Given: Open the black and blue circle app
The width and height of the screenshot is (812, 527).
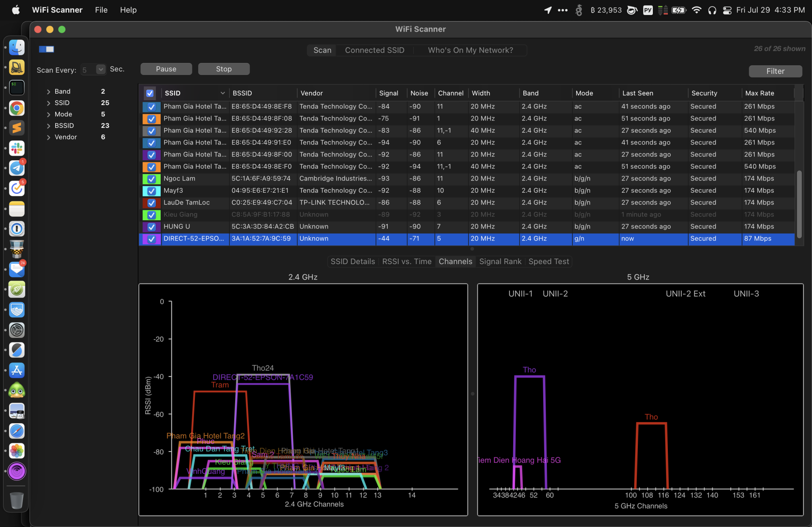Looking at the screenshot, I should click(17, 350).
